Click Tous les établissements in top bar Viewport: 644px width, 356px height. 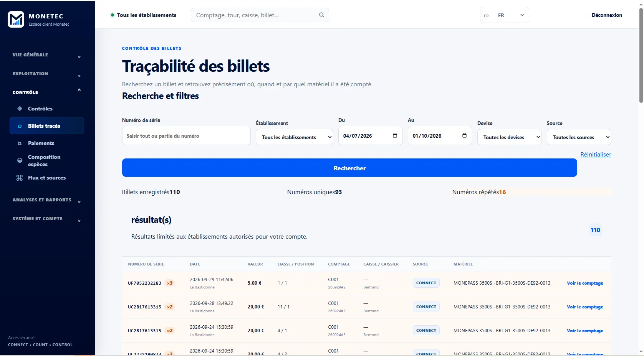point(146,15)
